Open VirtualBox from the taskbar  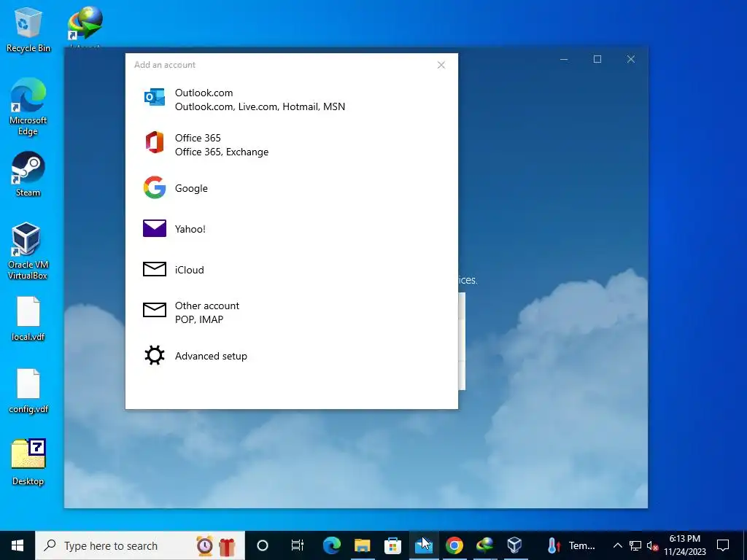(514, 545)
